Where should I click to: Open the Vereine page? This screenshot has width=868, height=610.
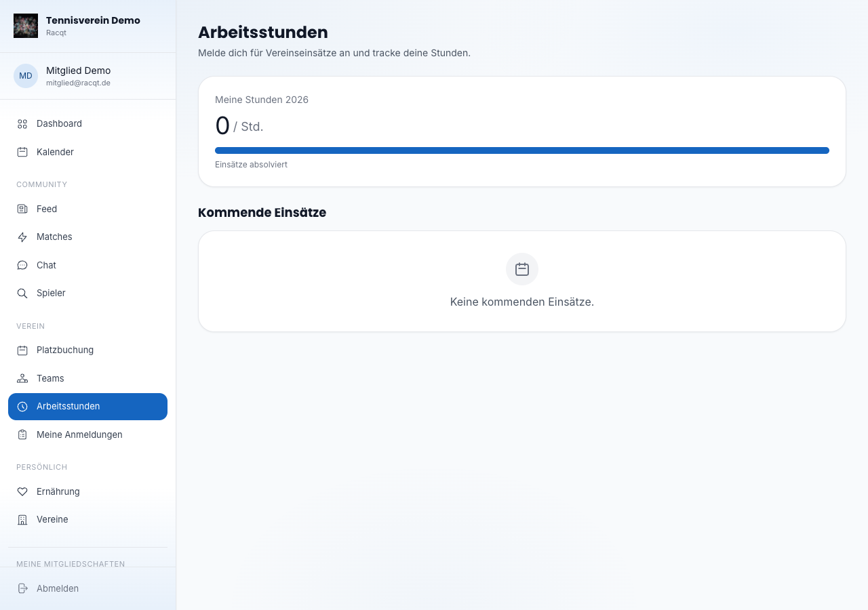click(87, 520)
